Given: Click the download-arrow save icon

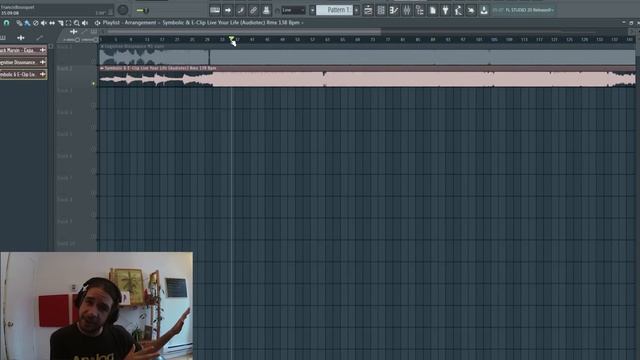Looking at the screenshot, I should click(x=484, y=10).
